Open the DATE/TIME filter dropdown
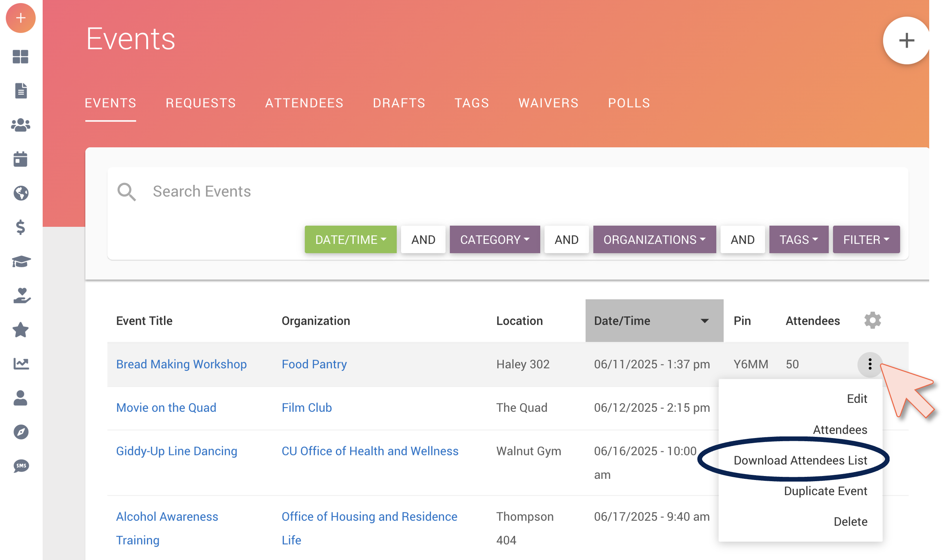 click(x=351, y=240)
